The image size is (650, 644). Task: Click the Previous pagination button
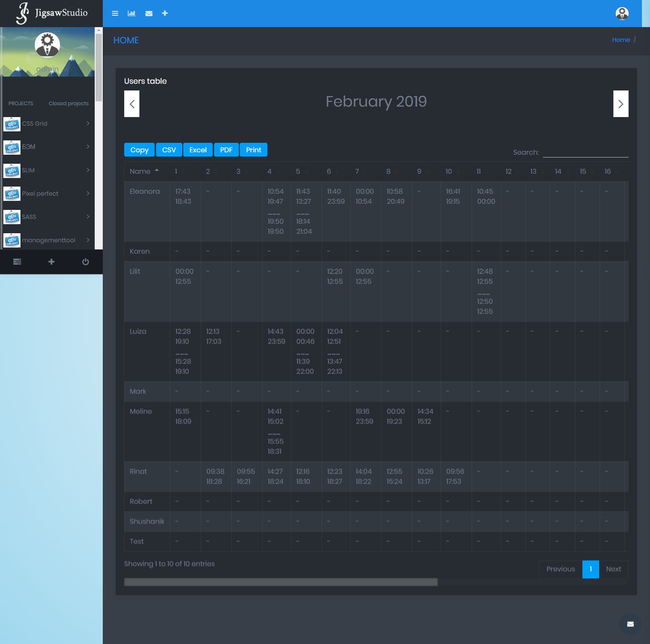coord(561,569)
